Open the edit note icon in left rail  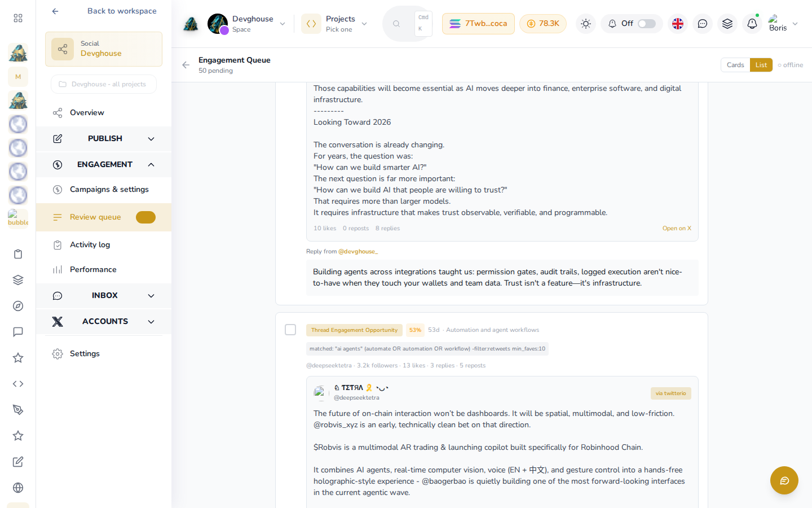point(18,462)
